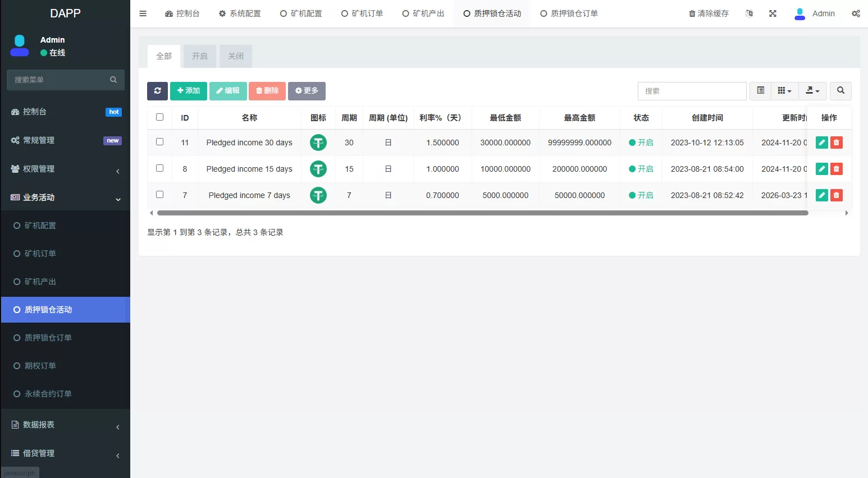The width and height of the screenshot is (868, 478).
Task: Edit the Pledged income 30 days record
Action: point(821,143)
